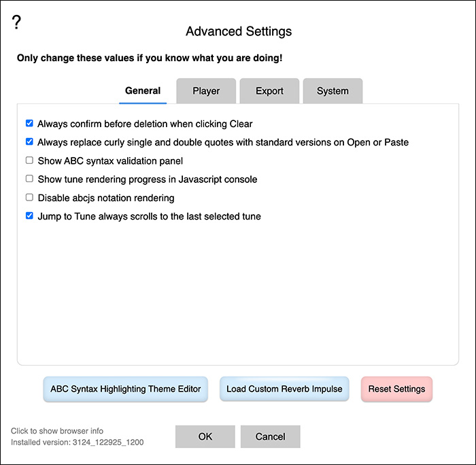Open ABC Syntax Highlighting Theme Editor

126,390
